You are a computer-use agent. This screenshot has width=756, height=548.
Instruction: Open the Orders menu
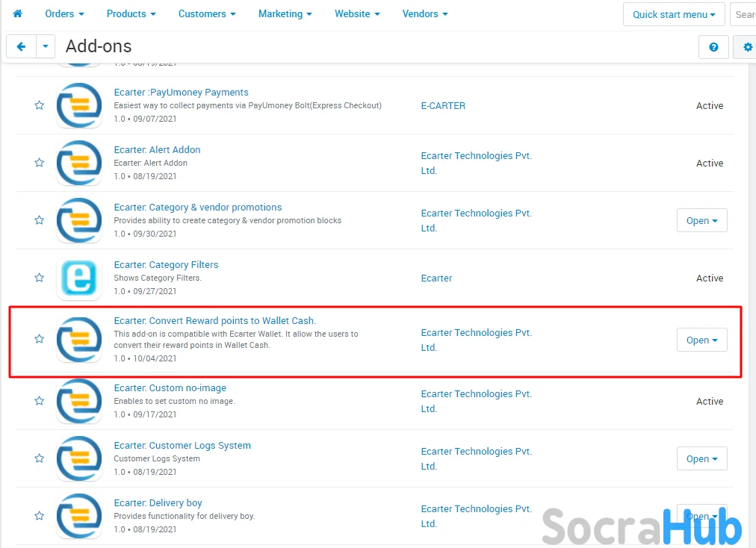point(64,13)
